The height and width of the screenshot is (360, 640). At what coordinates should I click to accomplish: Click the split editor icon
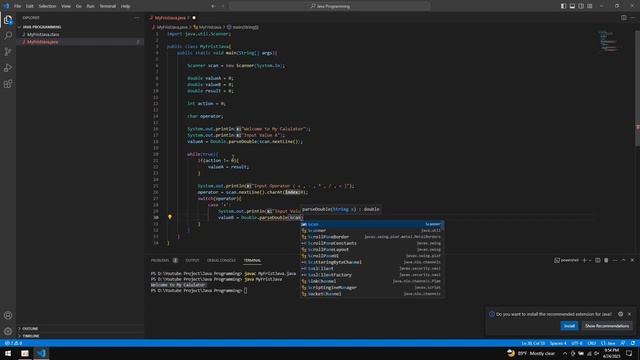pyautogui.click(x=624, y=18)
